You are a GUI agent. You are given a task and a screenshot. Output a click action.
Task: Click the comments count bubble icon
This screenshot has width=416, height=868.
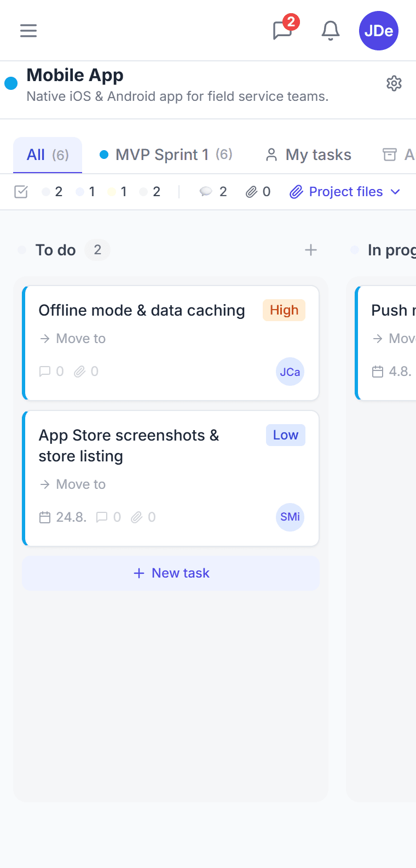[206, 192]
